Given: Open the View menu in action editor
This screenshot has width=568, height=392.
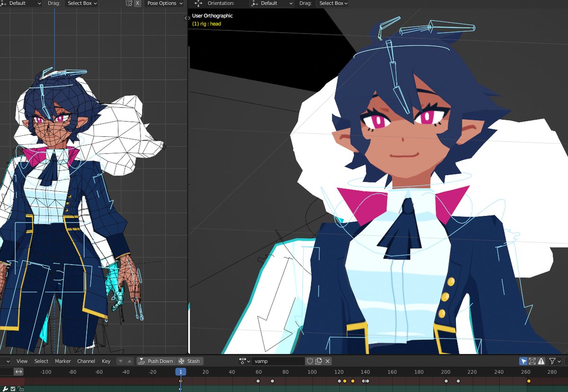Looking at the screenshot, I should click(22, 361).
